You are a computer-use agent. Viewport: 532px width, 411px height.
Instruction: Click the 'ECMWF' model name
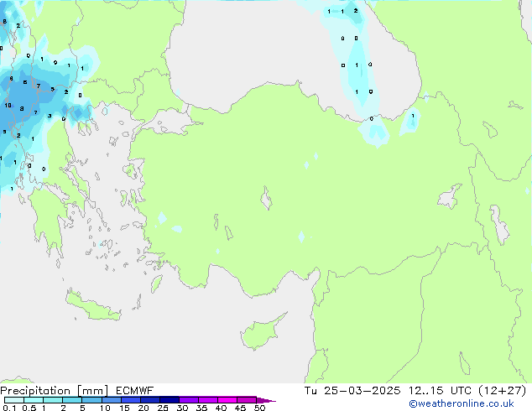pos(134,391)
